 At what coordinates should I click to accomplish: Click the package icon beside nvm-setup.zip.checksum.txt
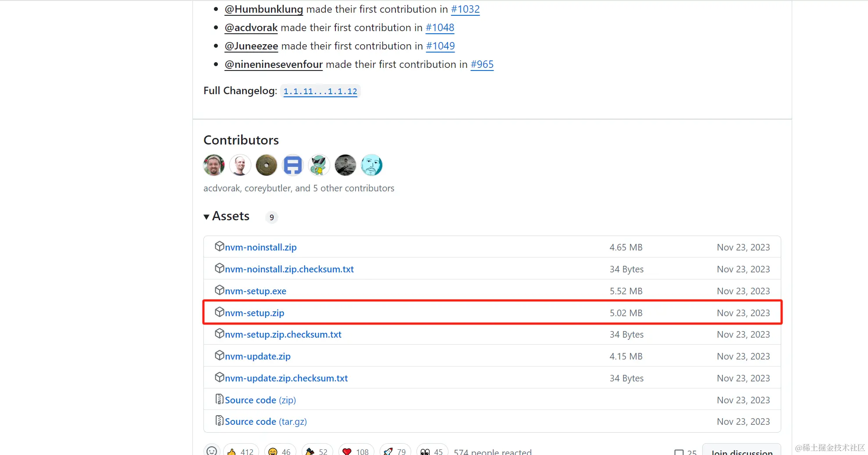click(x=219, y=333)
